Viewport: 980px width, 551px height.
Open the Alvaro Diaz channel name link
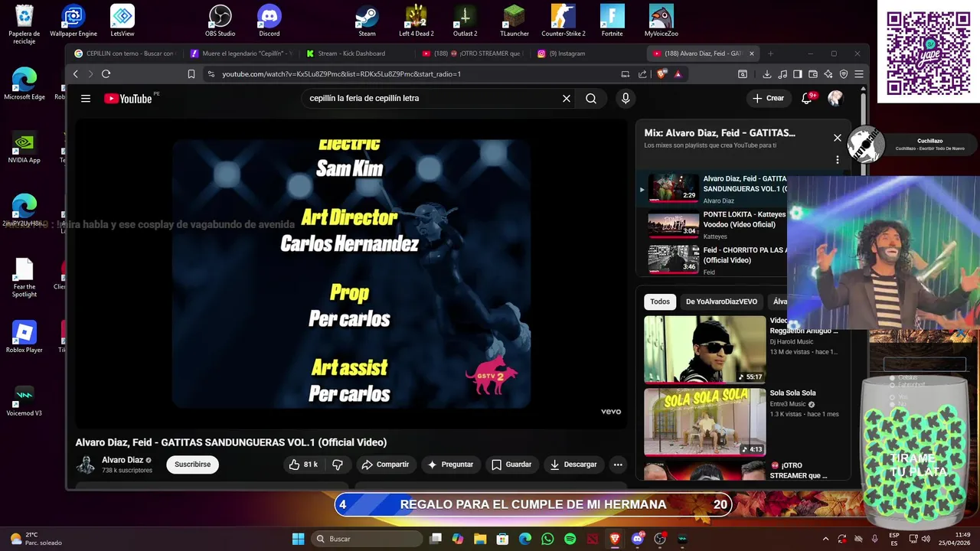click(122, 460)
